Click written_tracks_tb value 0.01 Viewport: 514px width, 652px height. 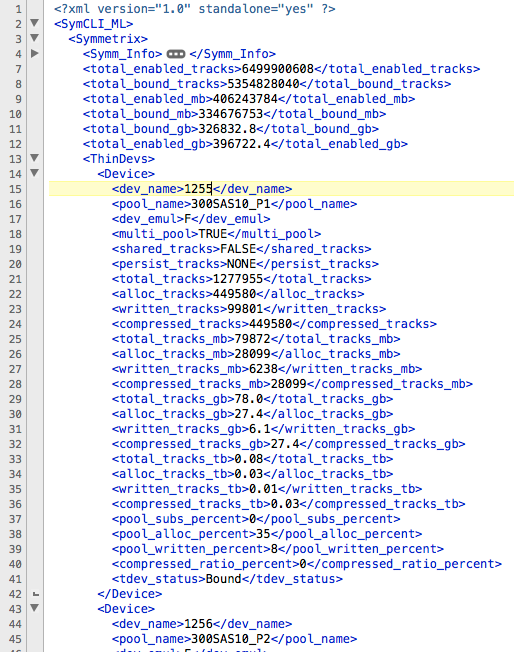pos(263,488)
